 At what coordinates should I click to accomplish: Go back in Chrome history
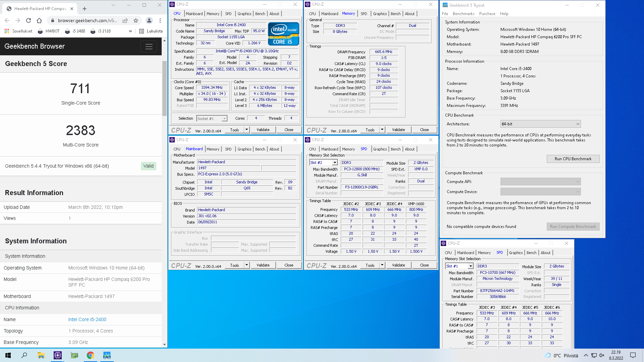[7, 20]
